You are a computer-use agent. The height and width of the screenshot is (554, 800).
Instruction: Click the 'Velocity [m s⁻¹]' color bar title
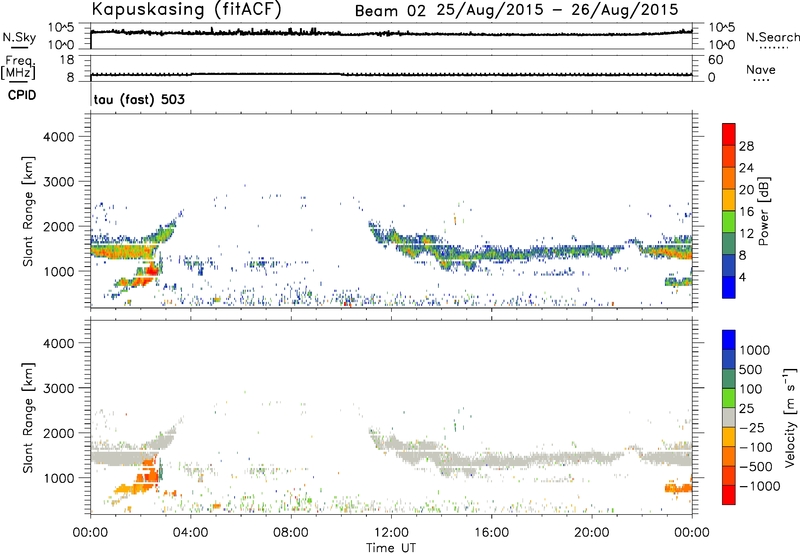click(x=789, y=417)
